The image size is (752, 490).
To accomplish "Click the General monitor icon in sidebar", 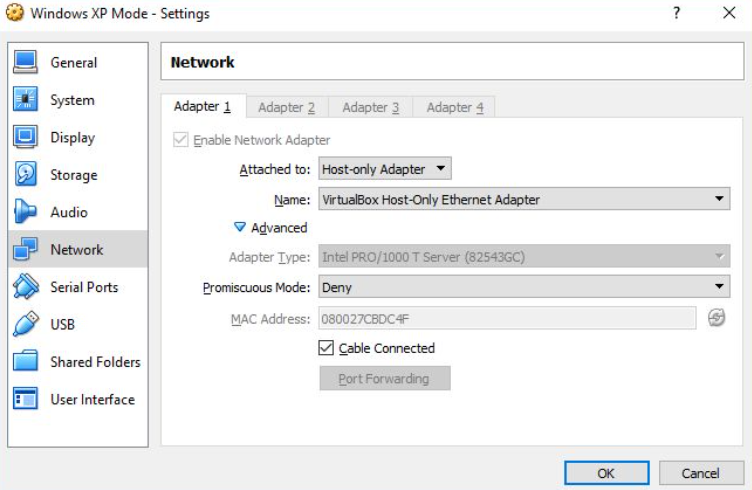I will click(x=25, y=62).
